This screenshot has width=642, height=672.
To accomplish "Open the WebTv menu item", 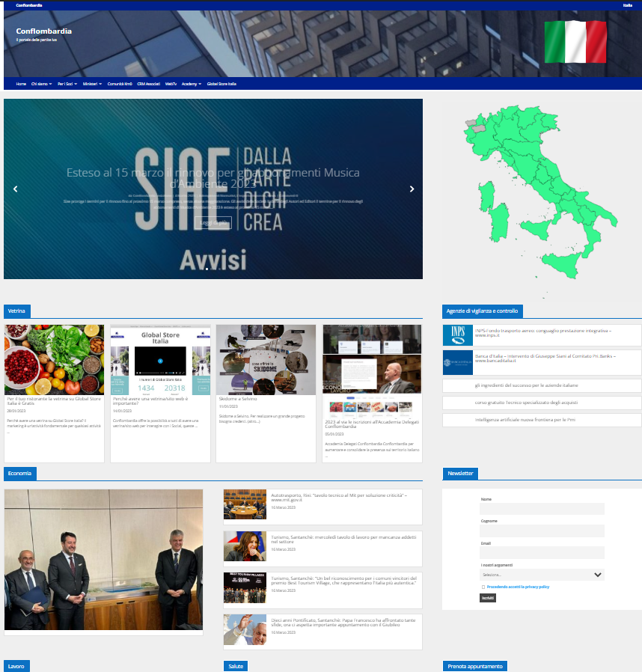I will click(x=171, y=84).
